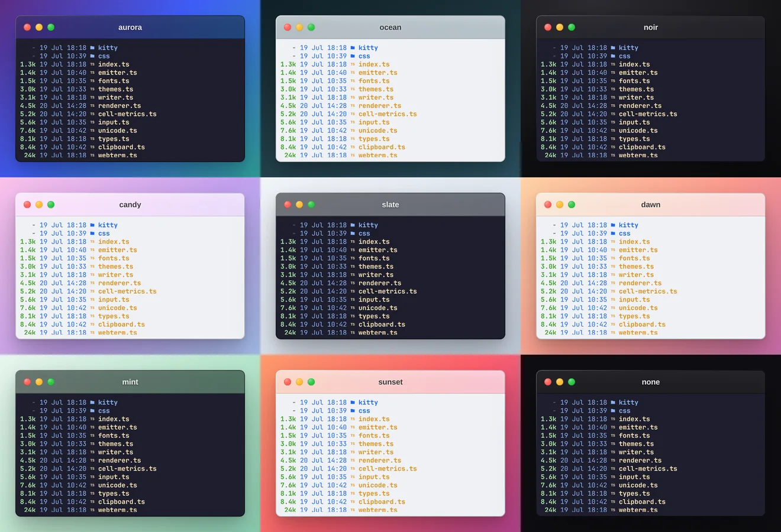Screen dimensions: 781x532
Task: Click the folder icon beside kitty in aurora window
Action: point(92,48)
